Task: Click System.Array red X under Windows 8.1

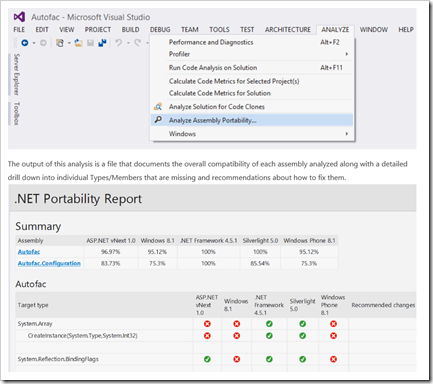Action: pos(237,324)
